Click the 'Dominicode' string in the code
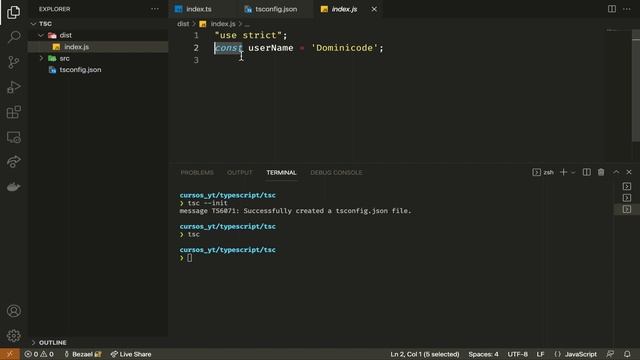 pos(344,48)
